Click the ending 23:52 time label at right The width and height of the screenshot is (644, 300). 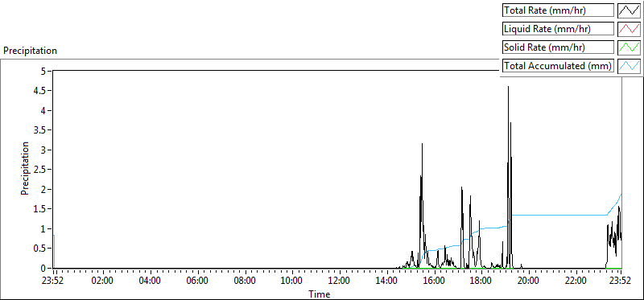(x=620, y=282)
